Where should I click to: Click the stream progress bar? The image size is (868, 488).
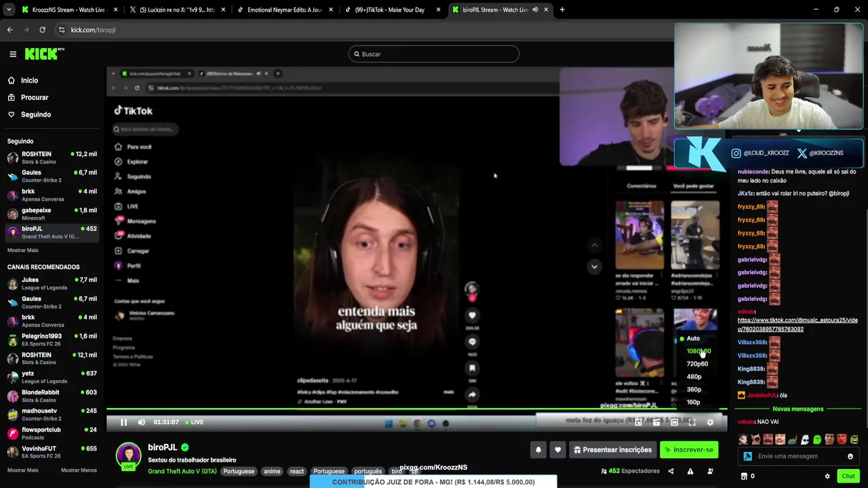coord(416,409)
